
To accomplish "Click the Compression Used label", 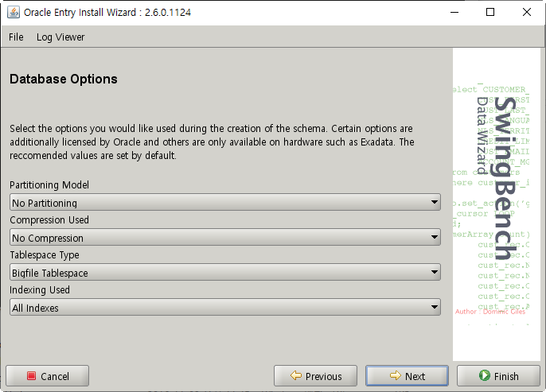I will 49,219.
